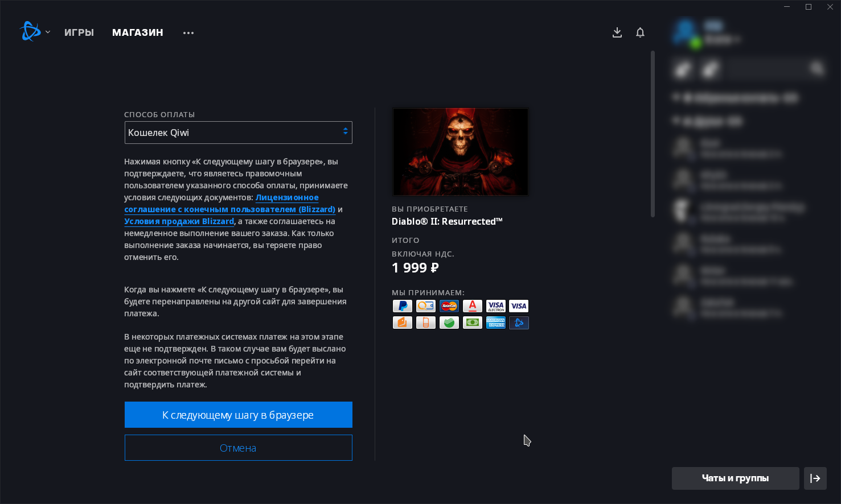Open the downloads icon
Viewport: 841px width, 504px height.
(x=617, y=32)
